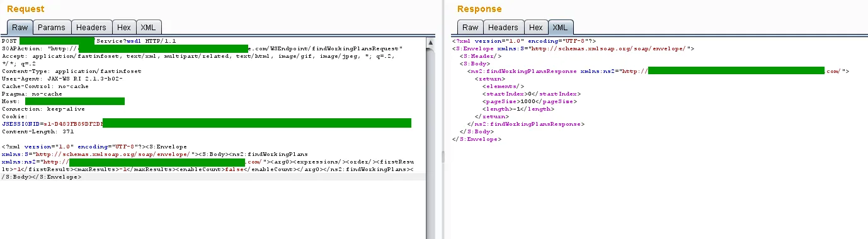
Task: Click the opening <return> tag
Action: click(x=489, y=79)
